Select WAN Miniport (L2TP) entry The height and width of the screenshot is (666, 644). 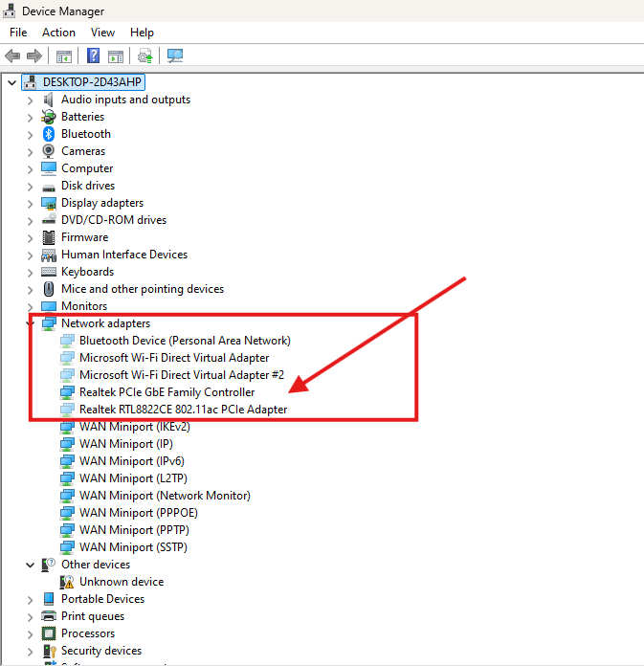[133, 478]
